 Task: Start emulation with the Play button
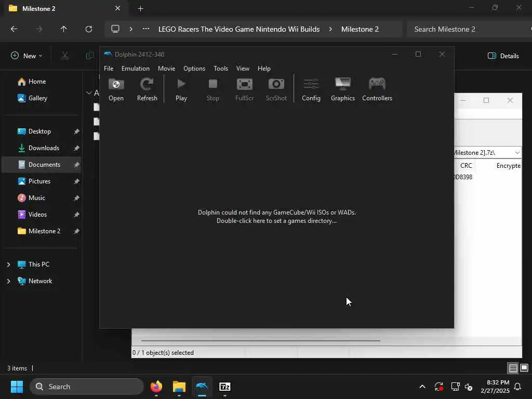pyautogui.click(x=181, y=89)
